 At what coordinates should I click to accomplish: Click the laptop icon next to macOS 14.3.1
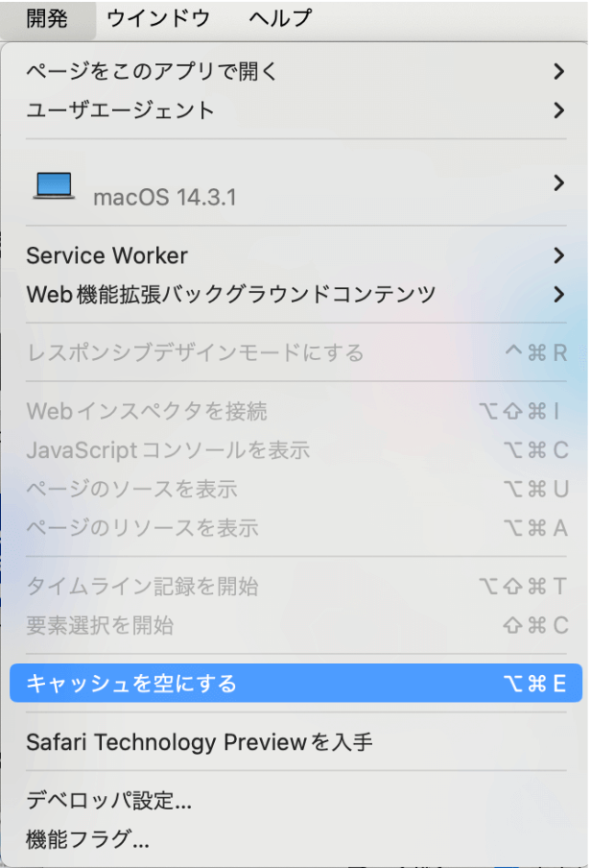pos(54,185)
